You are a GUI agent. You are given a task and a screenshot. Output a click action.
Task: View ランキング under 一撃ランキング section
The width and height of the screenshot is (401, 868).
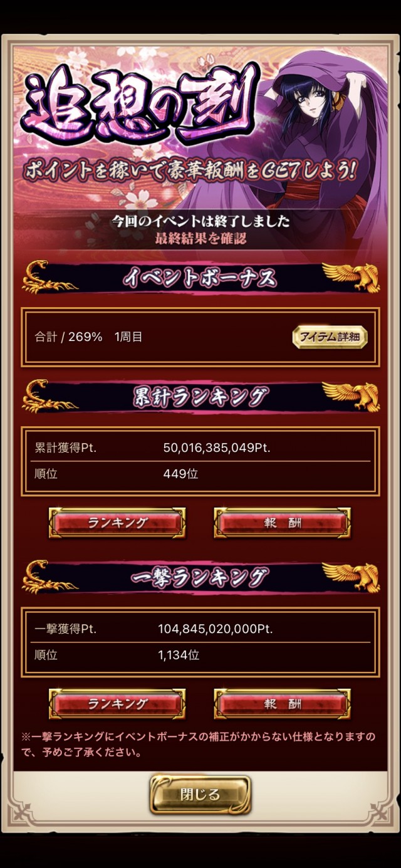[117, 704]
